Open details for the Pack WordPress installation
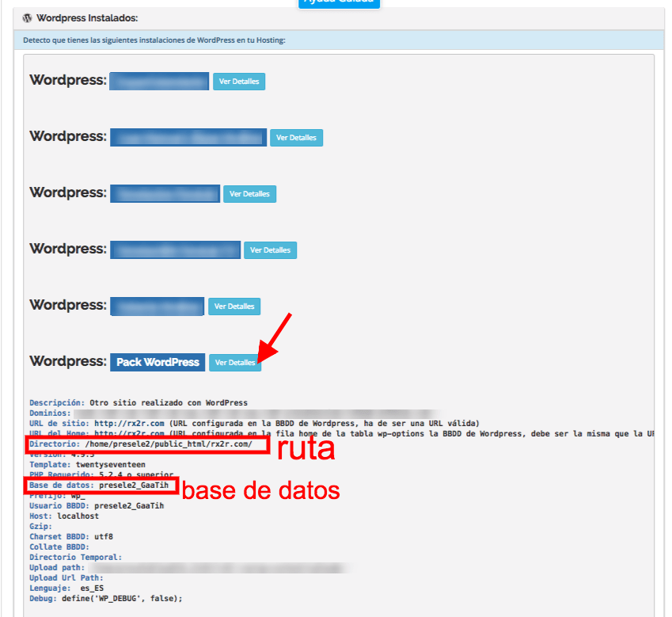672x617 pixels. pyautogui.click(x=235, y=362)
